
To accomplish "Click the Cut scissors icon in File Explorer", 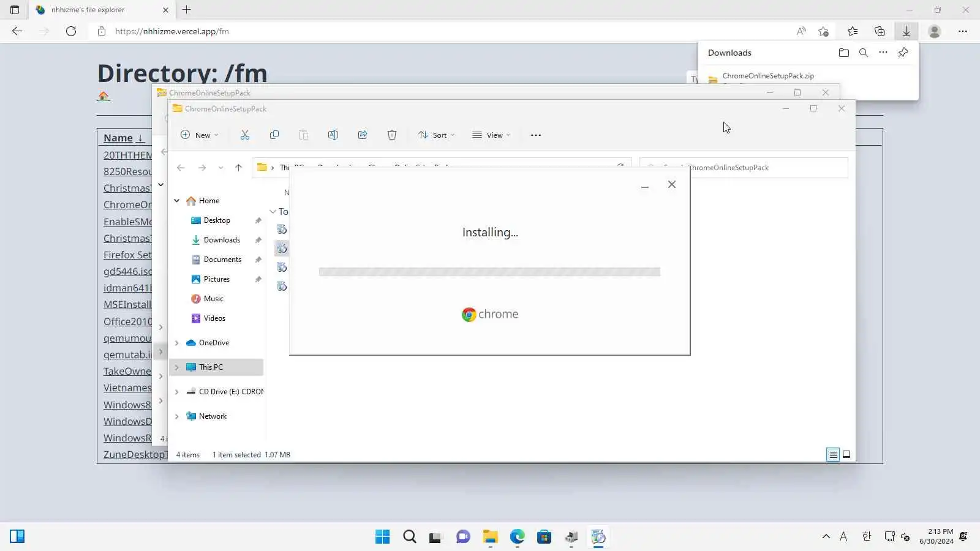I will tap(245, 135).
